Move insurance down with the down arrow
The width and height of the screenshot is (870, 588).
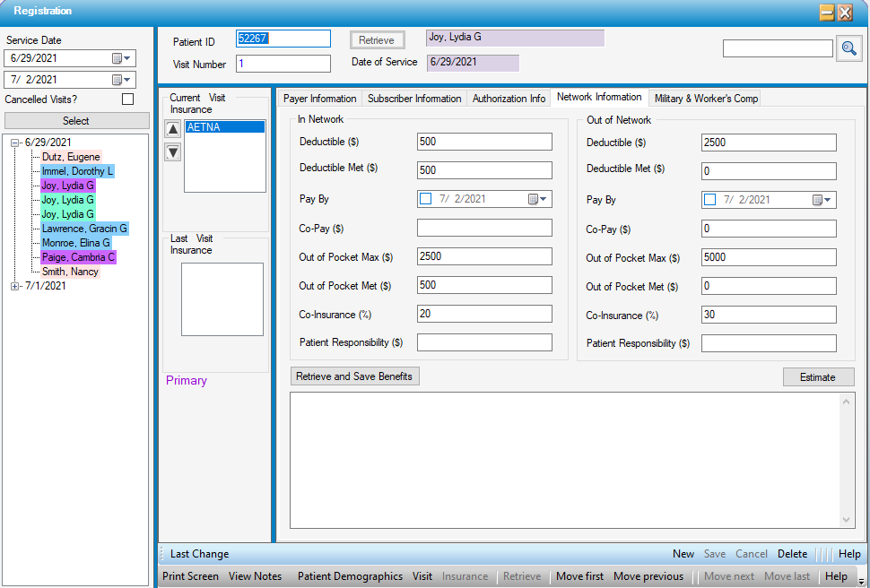pos(173,151)
